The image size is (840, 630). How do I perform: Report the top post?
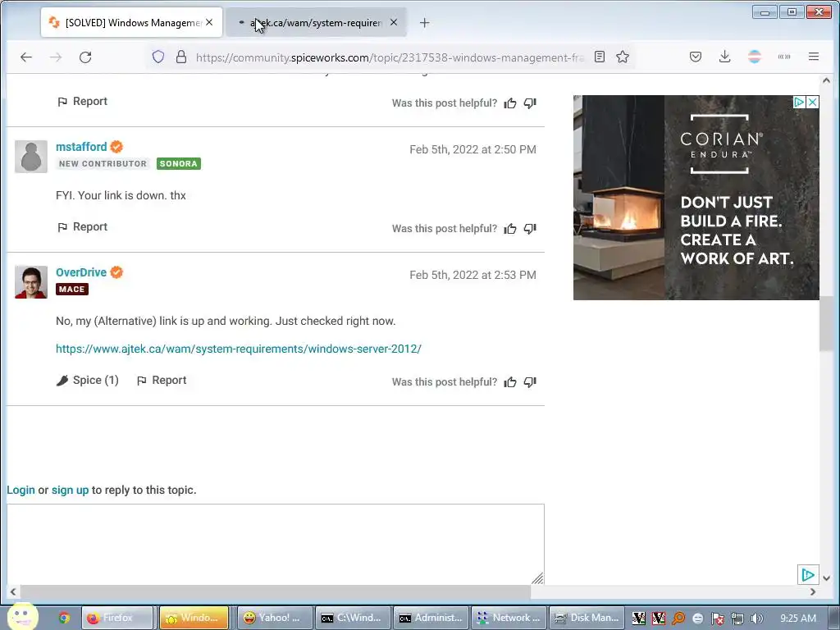click(82, 101)
